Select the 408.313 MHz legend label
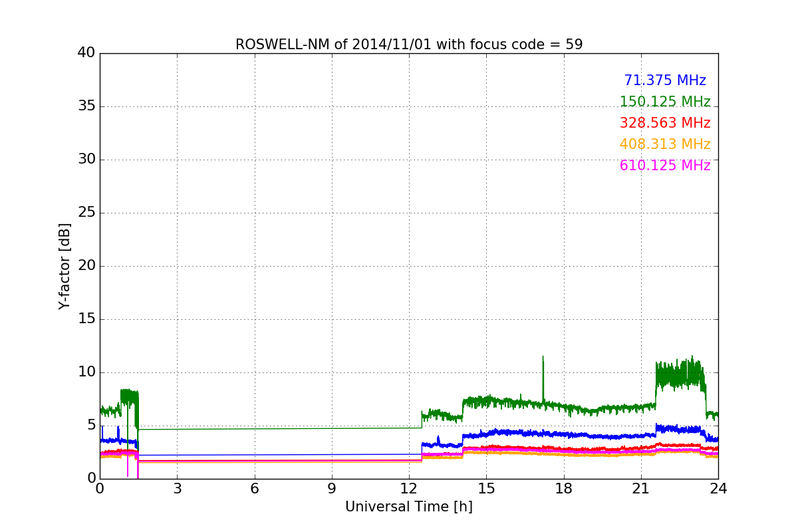 coord(665,144)
